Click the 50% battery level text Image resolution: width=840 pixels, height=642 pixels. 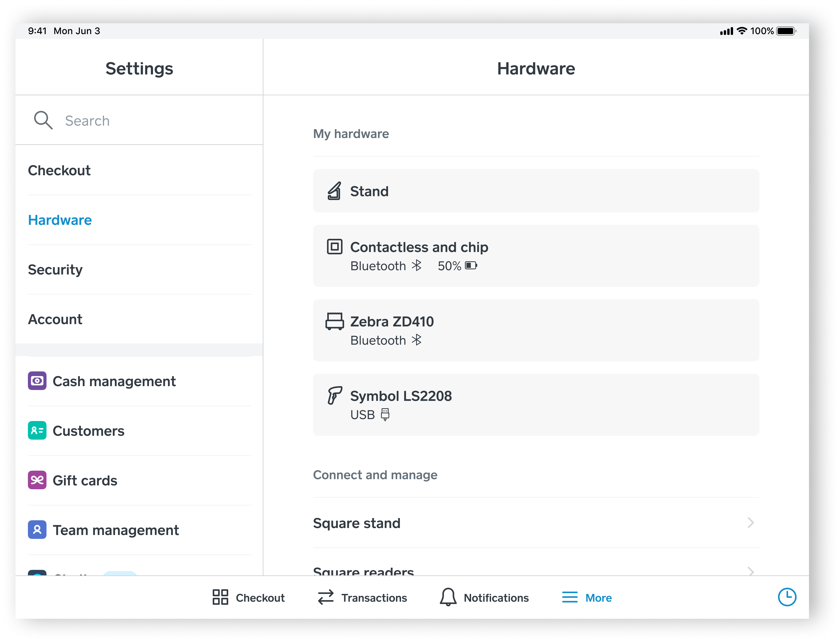pos(449,266)
